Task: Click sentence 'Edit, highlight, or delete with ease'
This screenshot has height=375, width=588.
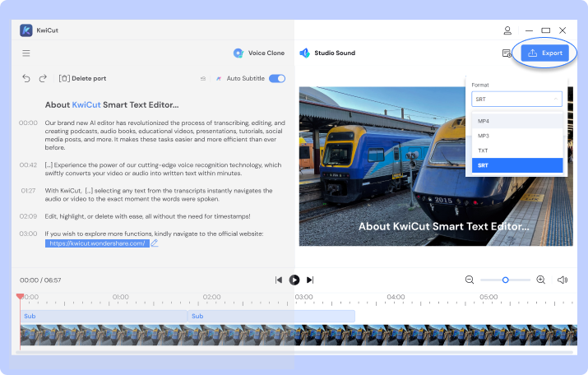Action: tap(148, 216)
